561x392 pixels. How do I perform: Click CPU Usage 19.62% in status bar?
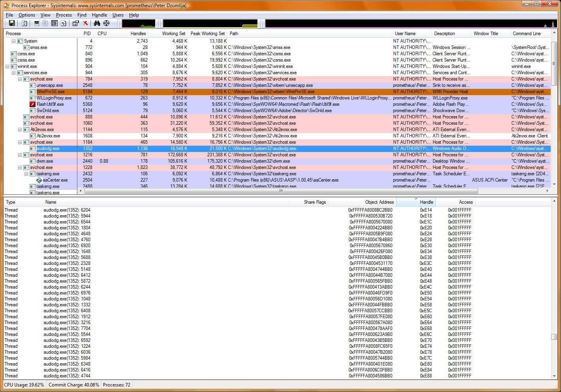pos(24,385)
